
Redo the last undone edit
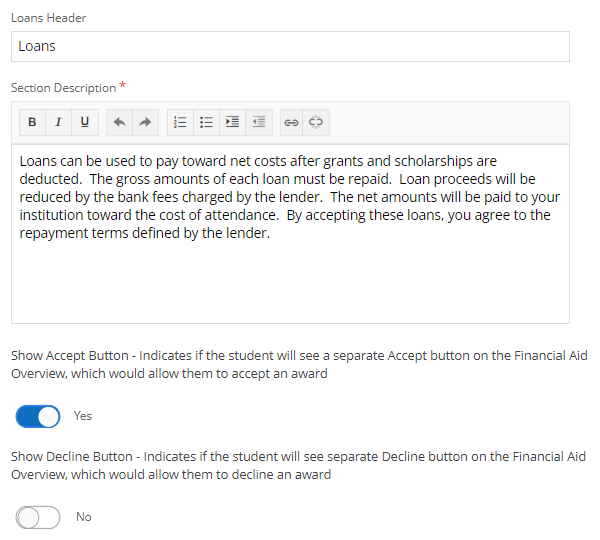point(145,122)
